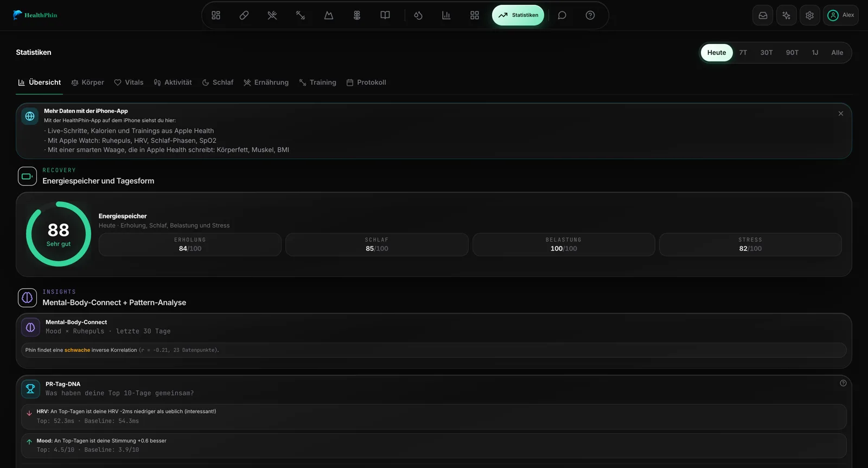The image size is (868, 468).
Task: Open the inbox tray icon at top right
Action: 763,15
